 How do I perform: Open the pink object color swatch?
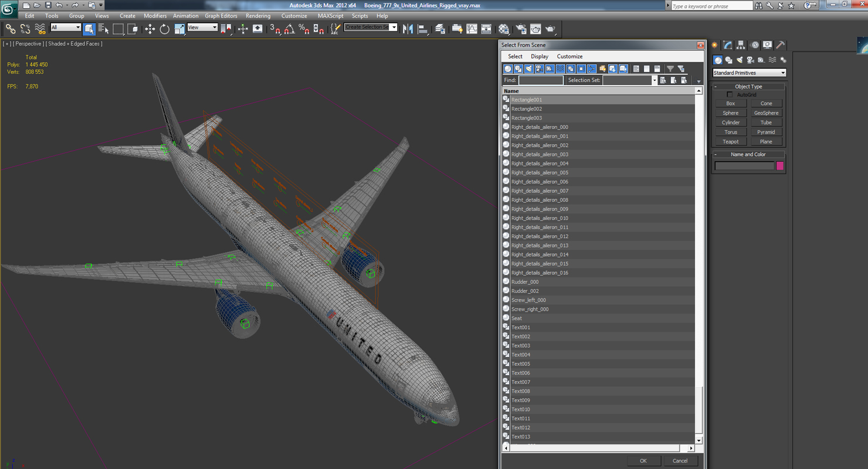(x=779, y=166)
